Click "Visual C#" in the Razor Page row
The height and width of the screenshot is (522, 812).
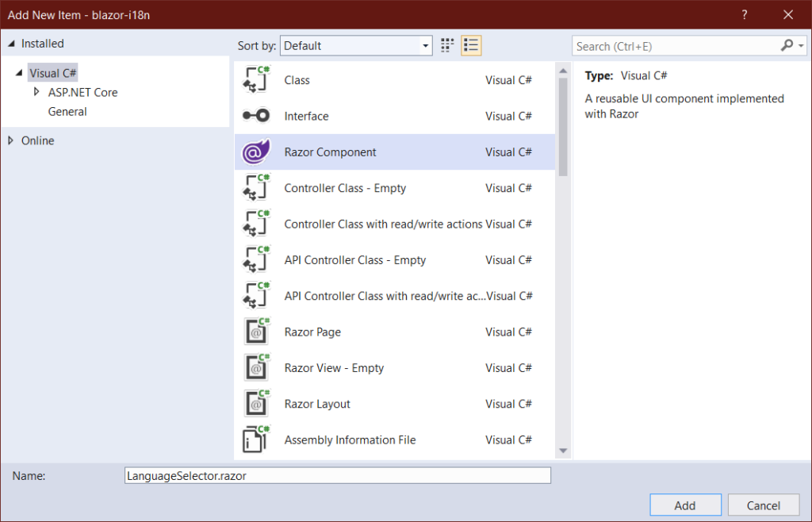[x=508, y=332]
